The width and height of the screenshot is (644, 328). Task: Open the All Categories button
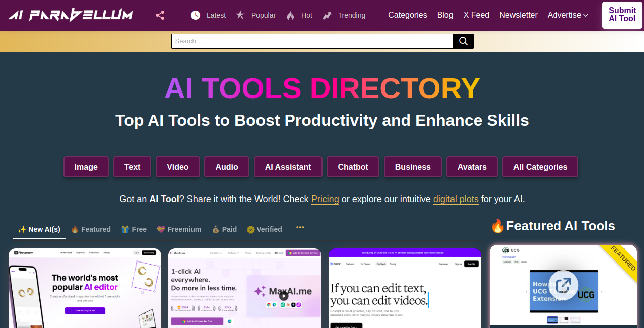[540, 167]
